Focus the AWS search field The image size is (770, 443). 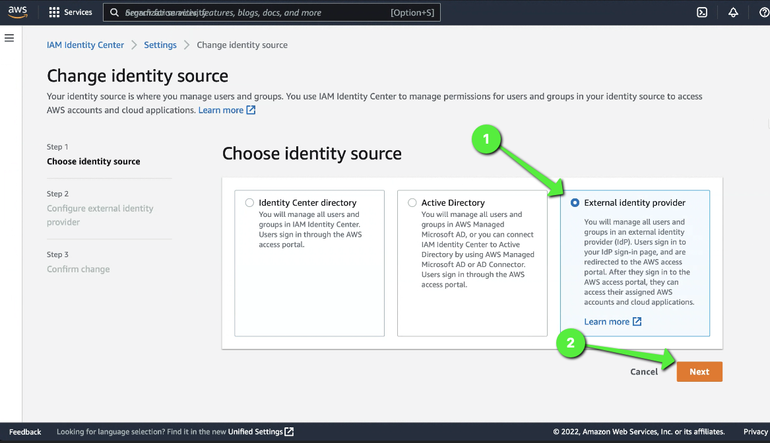(x=272, y=12)
